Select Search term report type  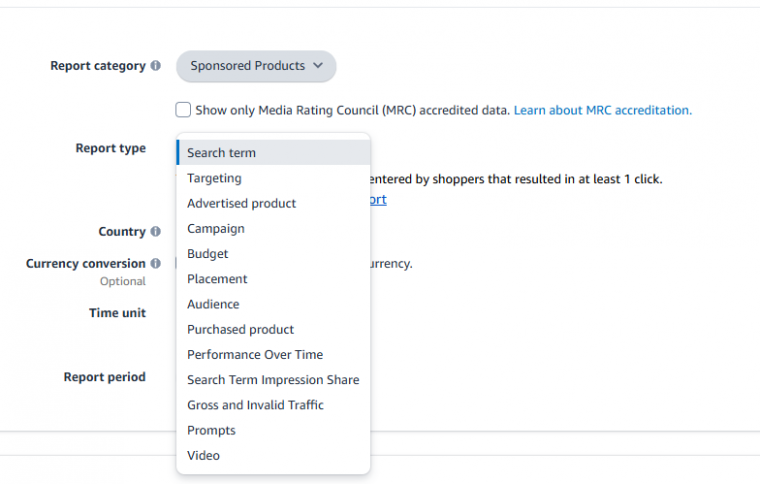(x=273, y=153)
